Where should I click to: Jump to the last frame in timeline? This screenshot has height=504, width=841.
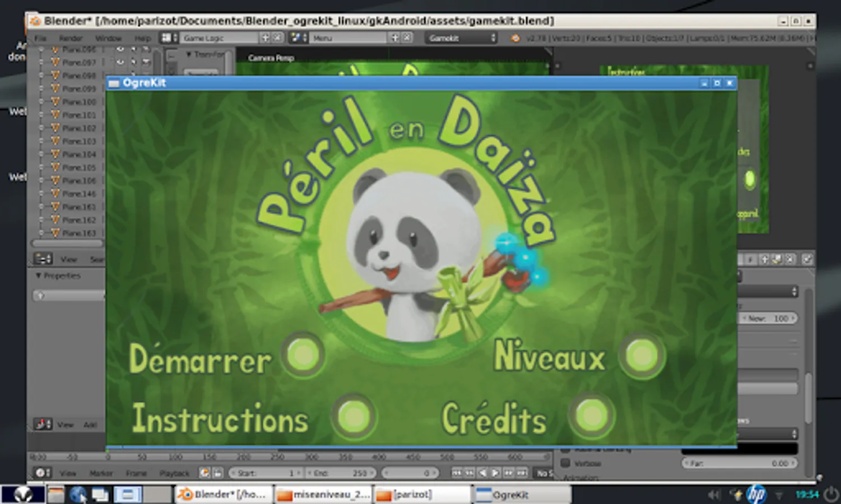[x=522, y=473]
